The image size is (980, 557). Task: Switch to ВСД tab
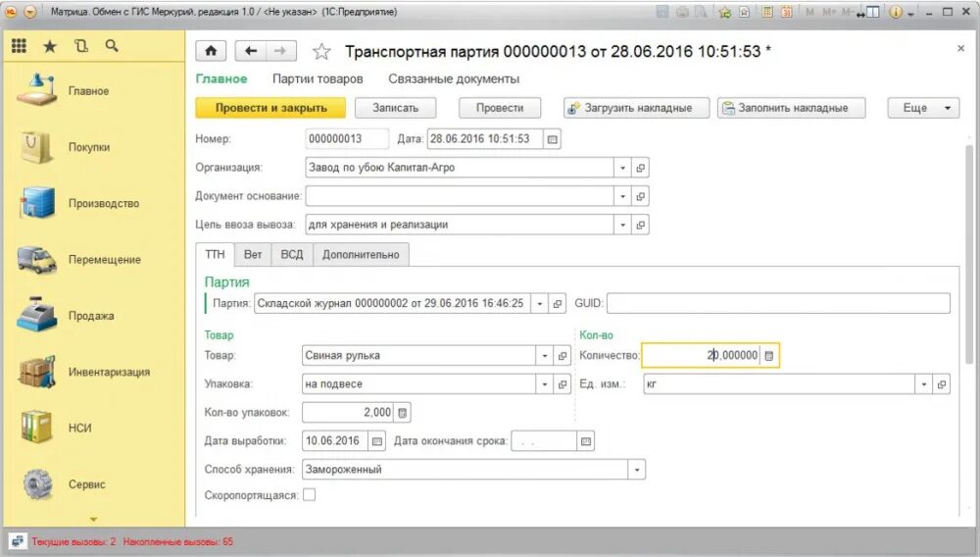pos(292,254)
